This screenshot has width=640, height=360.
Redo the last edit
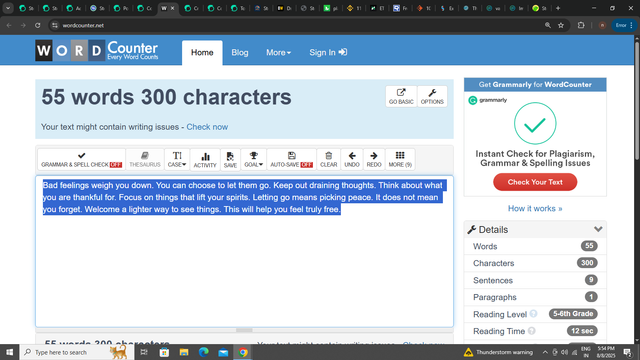click(374, 160)
